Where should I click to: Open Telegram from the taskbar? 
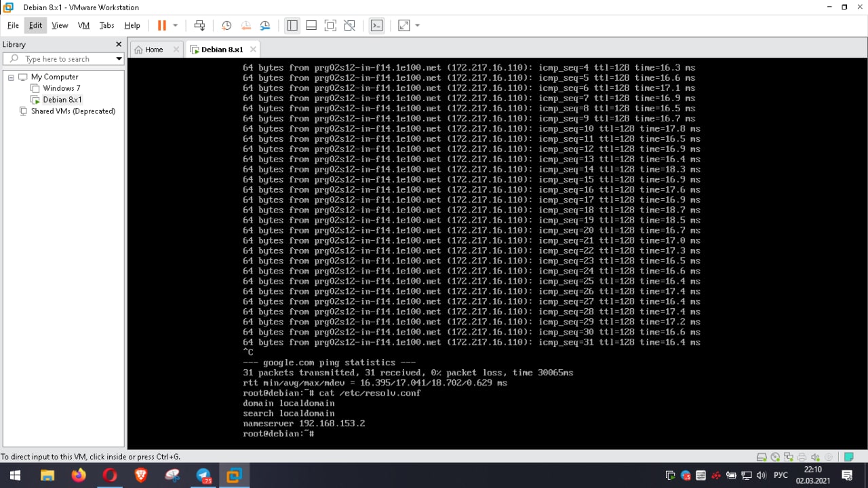[x=203, y=475]
